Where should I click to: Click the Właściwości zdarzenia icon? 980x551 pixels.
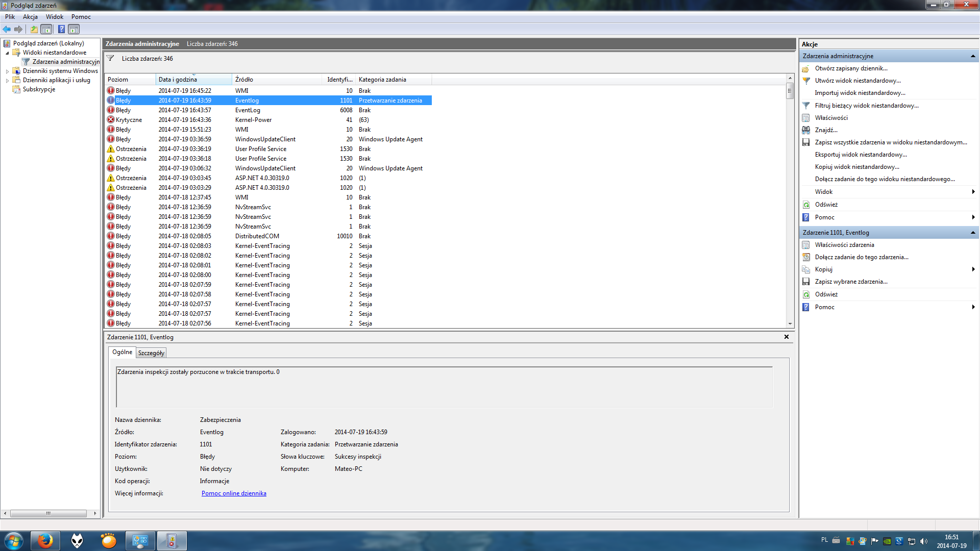(806, 245)
